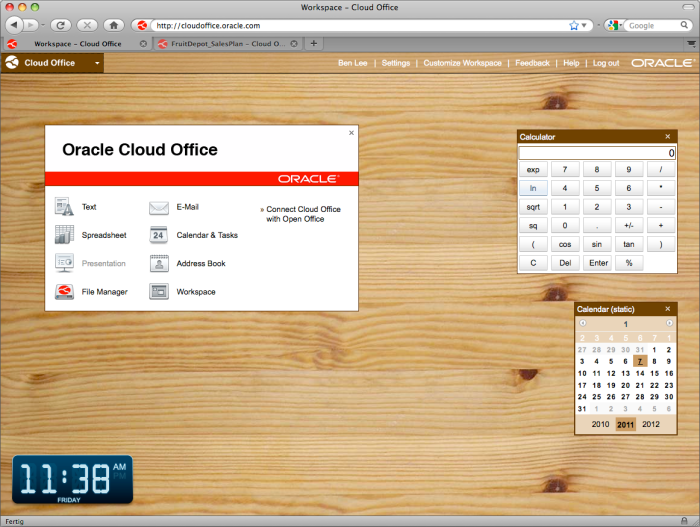Click the calculator +/- button
The height and width of the screenshot is (527, 700).
(629, 226)
